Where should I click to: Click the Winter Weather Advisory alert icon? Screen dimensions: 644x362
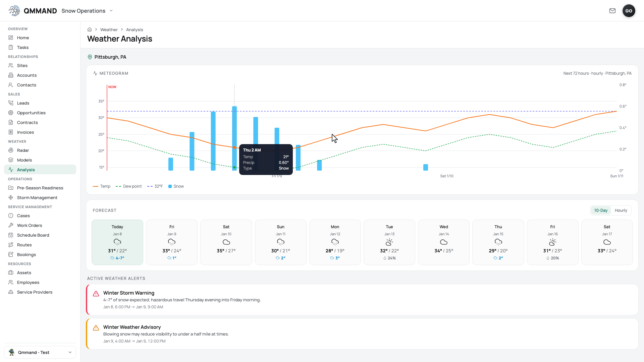96,328
